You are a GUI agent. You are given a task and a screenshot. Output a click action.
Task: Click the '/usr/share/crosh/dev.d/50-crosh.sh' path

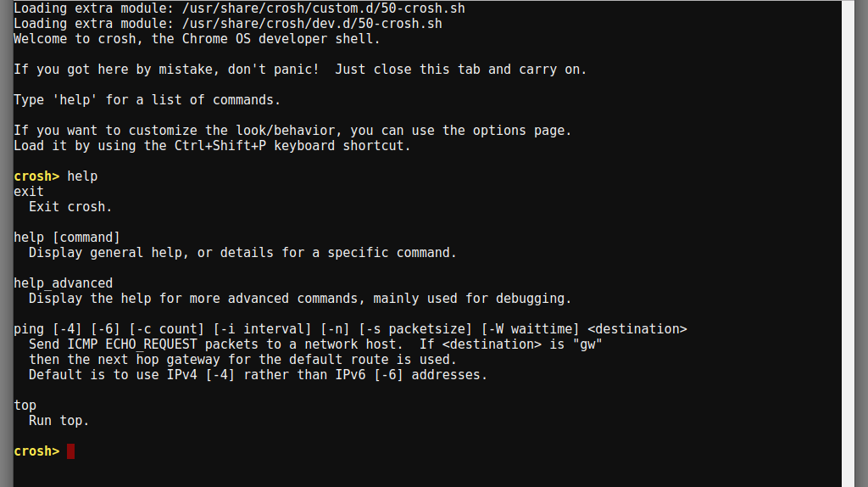pos(312,24)
